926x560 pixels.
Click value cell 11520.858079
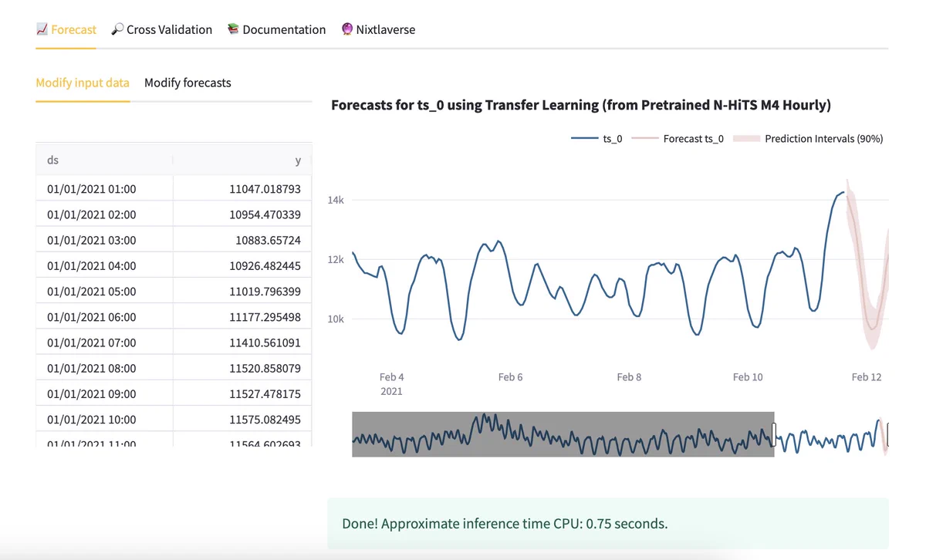pyautogui.click(x=242, y=368)
